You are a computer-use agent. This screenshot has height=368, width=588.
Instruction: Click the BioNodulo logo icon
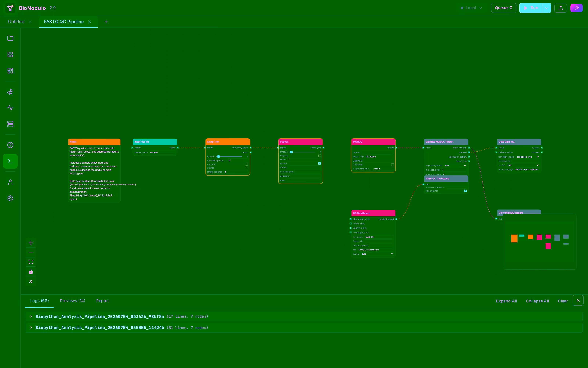[10, 8]
